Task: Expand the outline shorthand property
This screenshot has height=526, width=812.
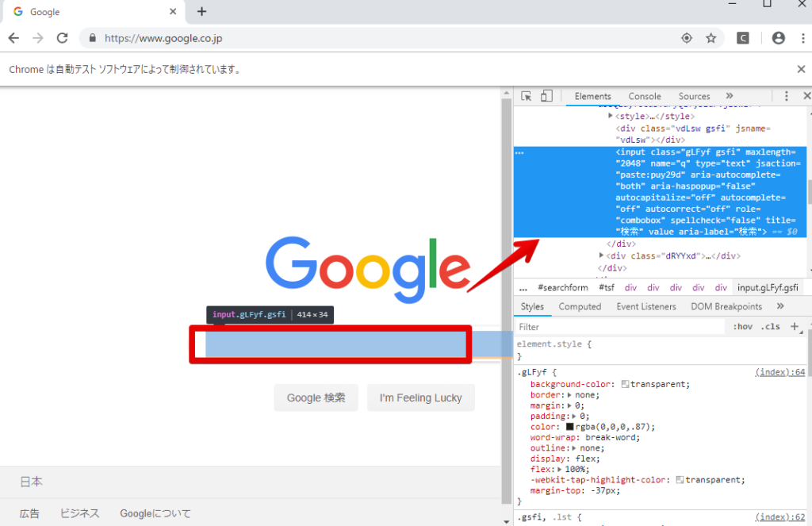Action: pos(574,448)
